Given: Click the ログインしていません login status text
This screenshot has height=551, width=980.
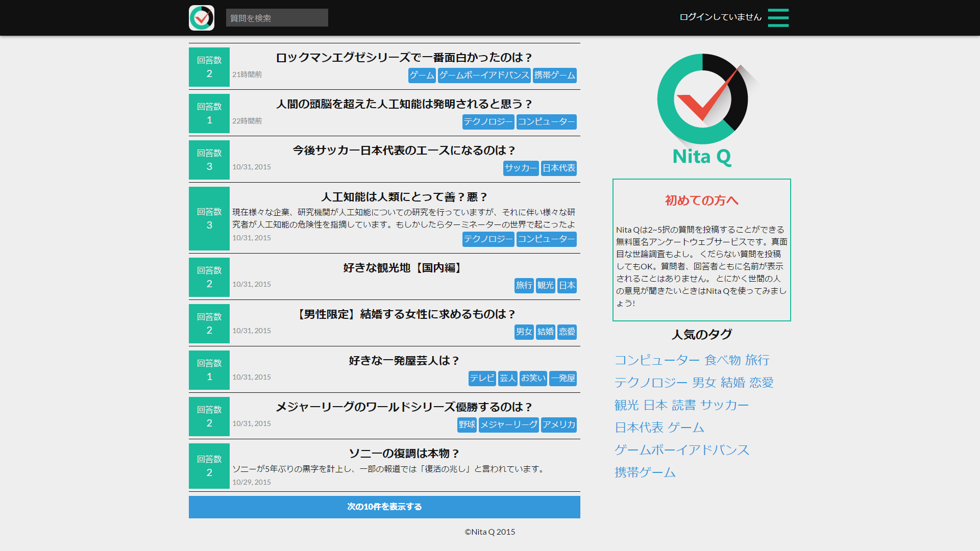Looking at the screenshot, I should (720, 17).
